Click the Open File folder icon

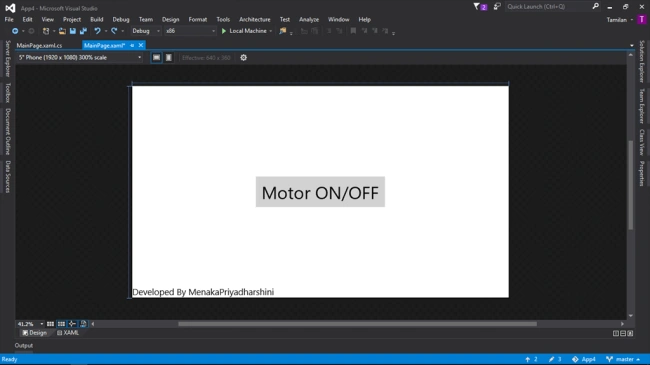tap(62, 31)
